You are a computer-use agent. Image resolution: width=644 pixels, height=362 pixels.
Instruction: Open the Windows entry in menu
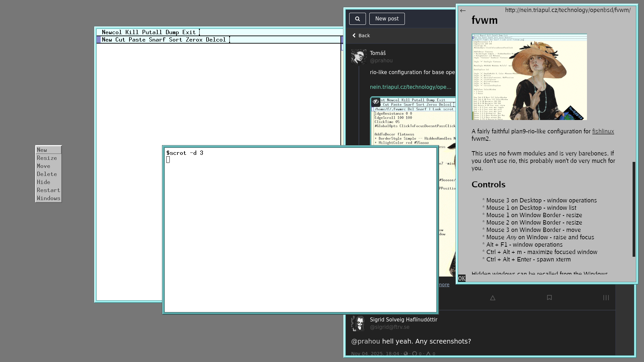coord(49,198)
